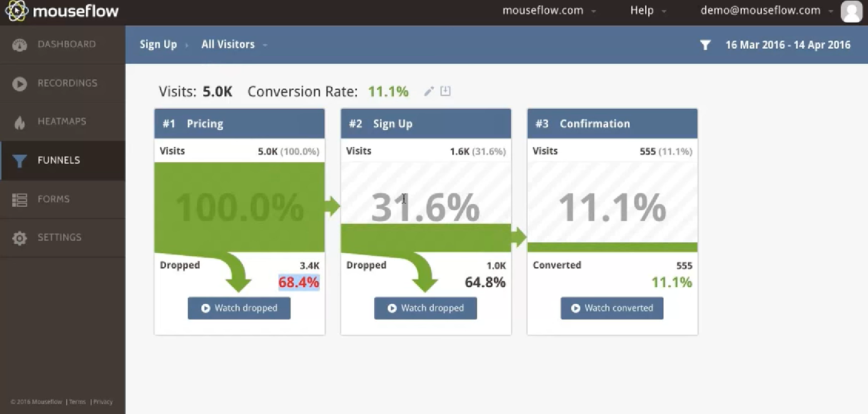Click the Forms list icon

20,200
